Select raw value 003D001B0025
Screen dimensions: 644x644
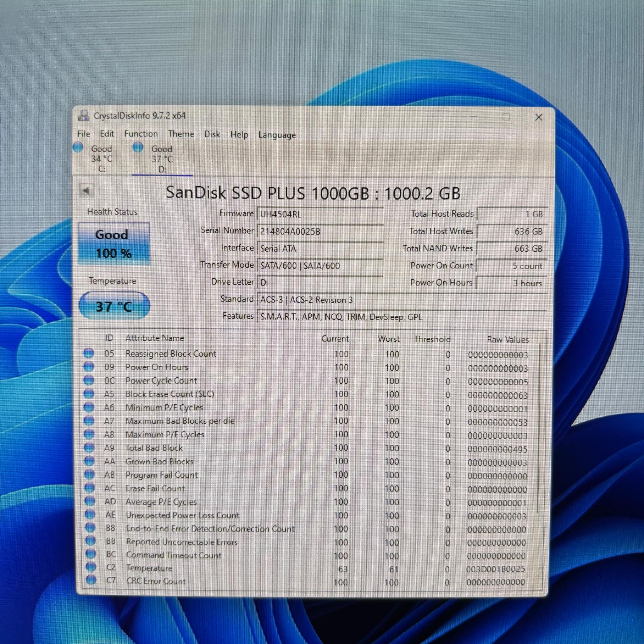[495, 569]
